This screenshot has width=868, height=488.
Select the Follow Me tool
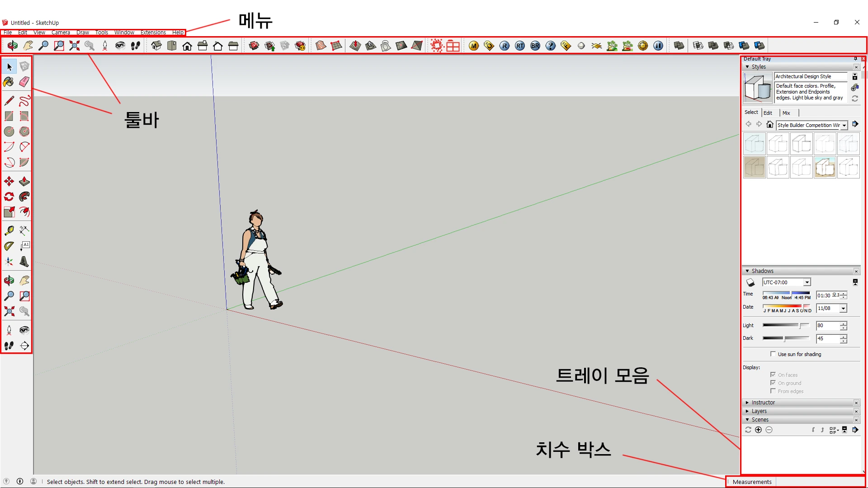tap(24, 197)
